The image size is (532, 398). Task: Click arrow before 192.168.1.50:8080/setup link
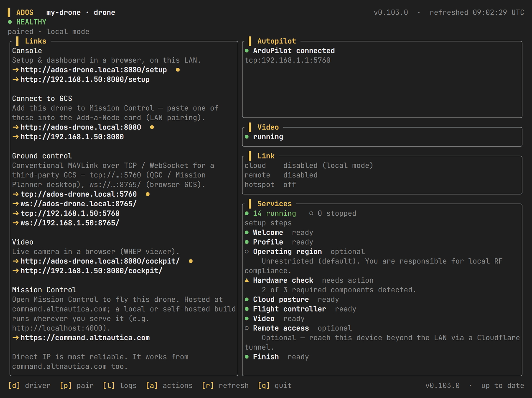tap(16, 79)
